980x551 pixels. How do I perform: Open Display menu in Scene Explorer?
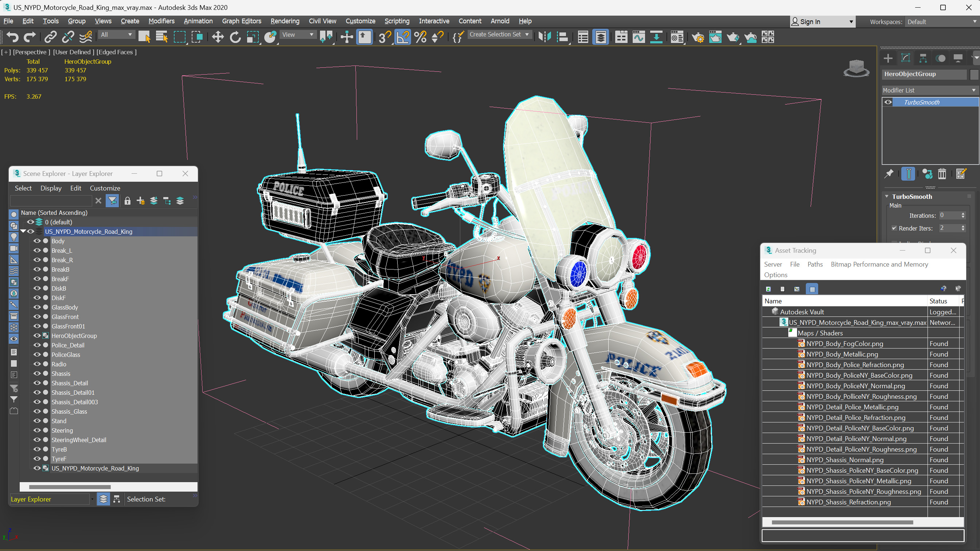coord(51,188)
